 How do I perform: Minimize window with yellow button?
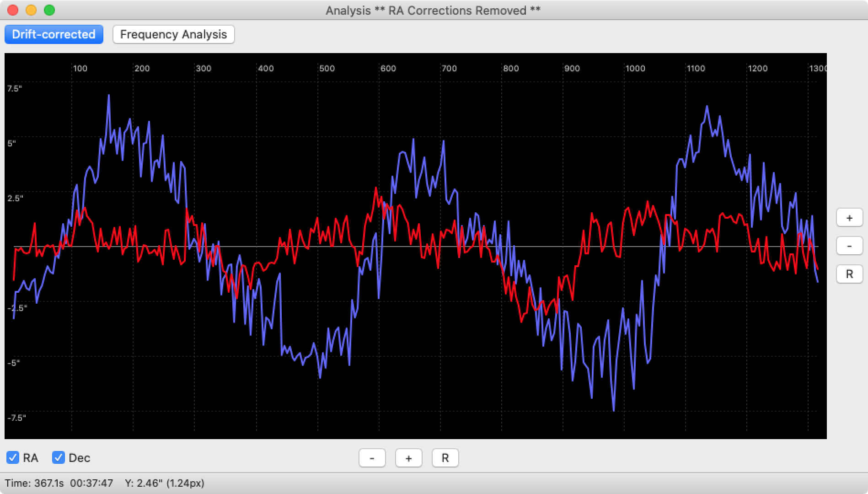point(31,10)
